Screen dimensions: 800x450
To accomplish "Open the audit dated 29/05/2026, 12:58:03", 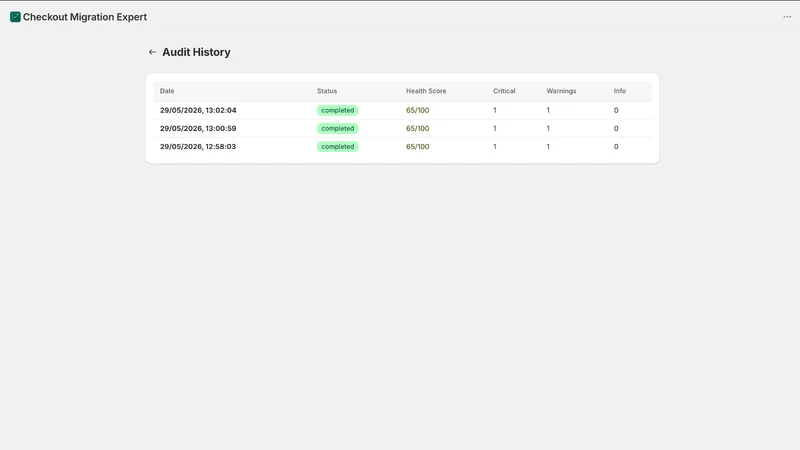I will coord(198,146).
